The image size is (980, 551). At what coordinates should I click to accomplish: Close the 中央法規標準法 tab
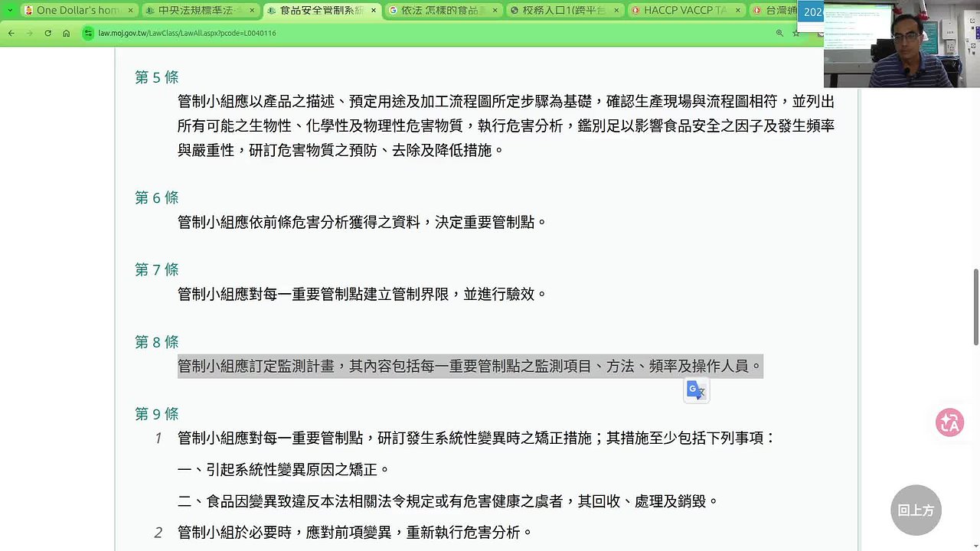[x=250, y=10]
